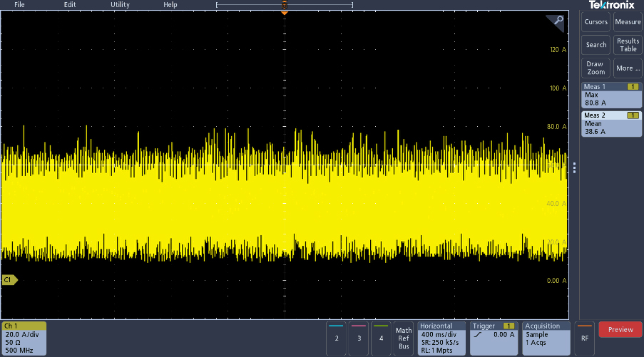The image size is (644, 357).
Task: Open the Acquisition settings badge
Action: point(546,338)
